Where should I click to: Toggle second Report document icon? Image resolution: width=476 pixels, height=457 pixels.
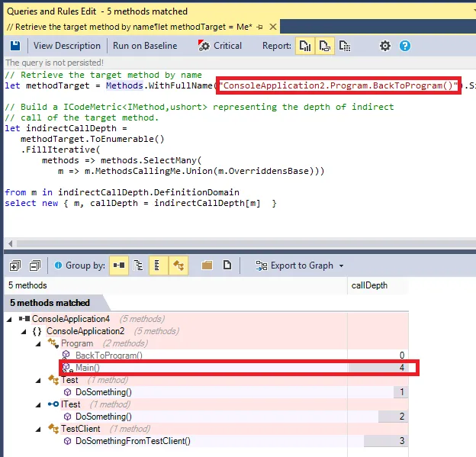pyautogui.click(x=325, y=46)
